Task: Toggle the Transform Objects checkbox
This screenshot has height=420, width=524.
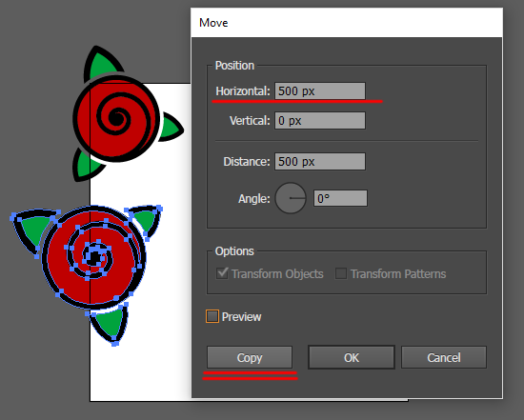Action: pyautogui.click(x=222, y=273)
